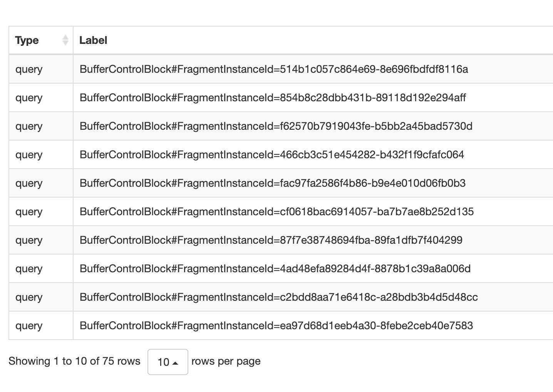Select the label ending in ba7b7ae8b252d135
The image size is (553, 392).
point(276,212)
